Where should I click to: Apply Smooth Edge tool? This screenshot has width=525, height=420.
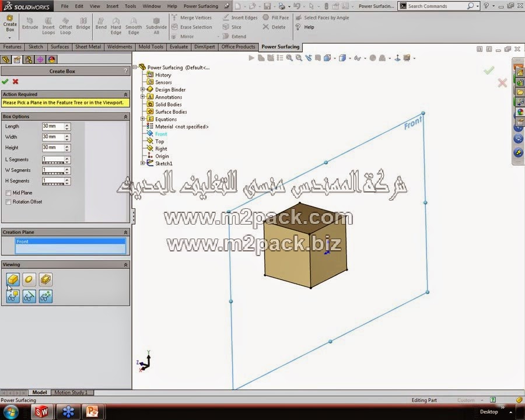click(134, 26)
